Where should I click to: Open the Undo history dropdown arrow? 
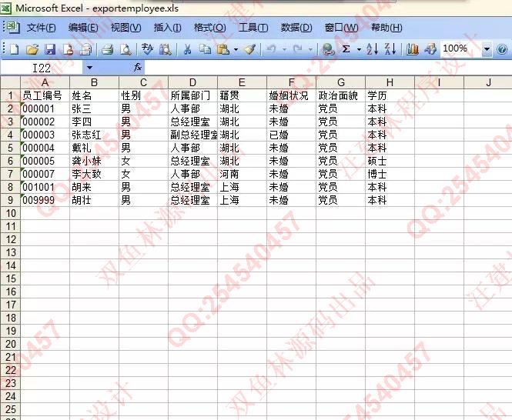284,49
